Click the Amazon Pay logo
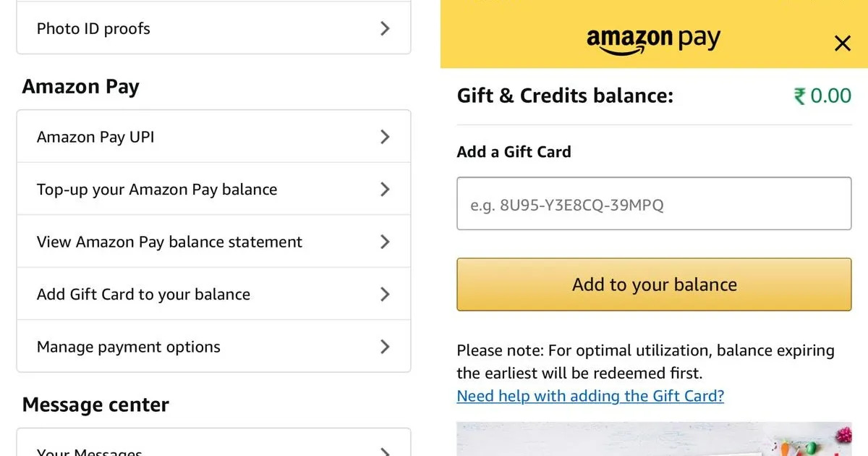 click(x=653, y=41)
